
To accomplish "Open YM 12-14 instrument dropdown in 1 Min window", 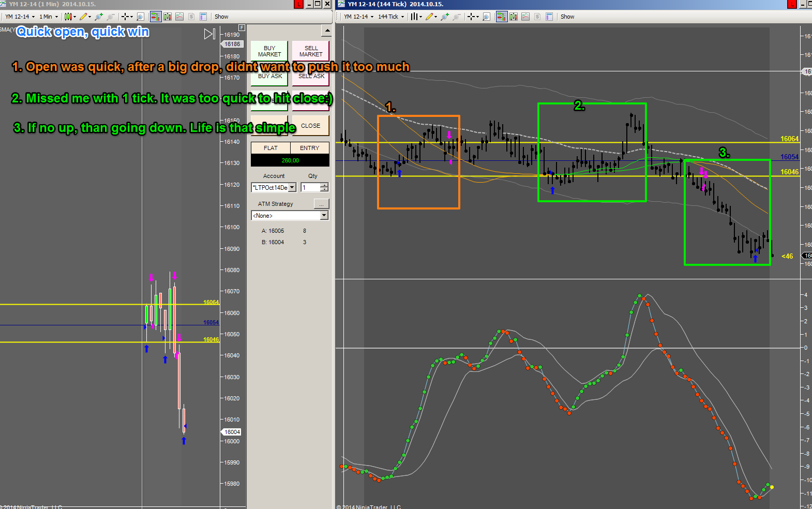I will tap(20, 17).
